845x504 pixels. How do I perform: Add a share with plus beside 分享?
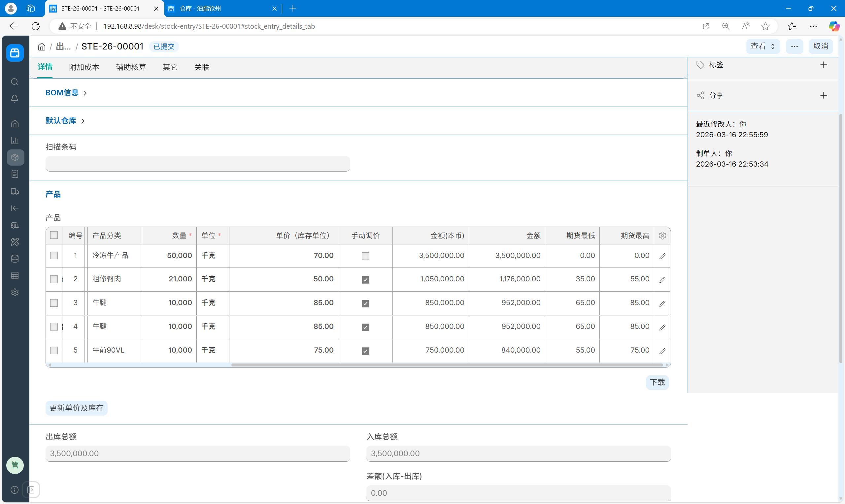coord(823,95)
